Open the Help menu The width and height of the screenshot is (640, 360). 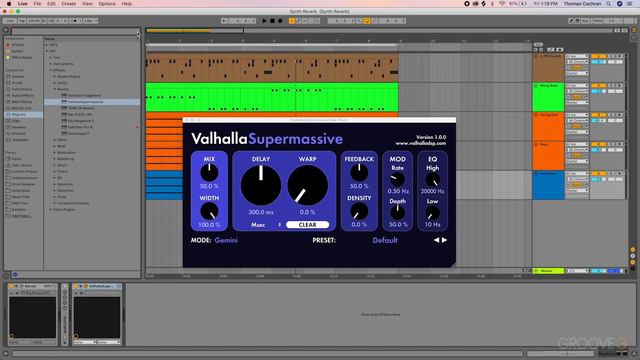pos(127,4)
